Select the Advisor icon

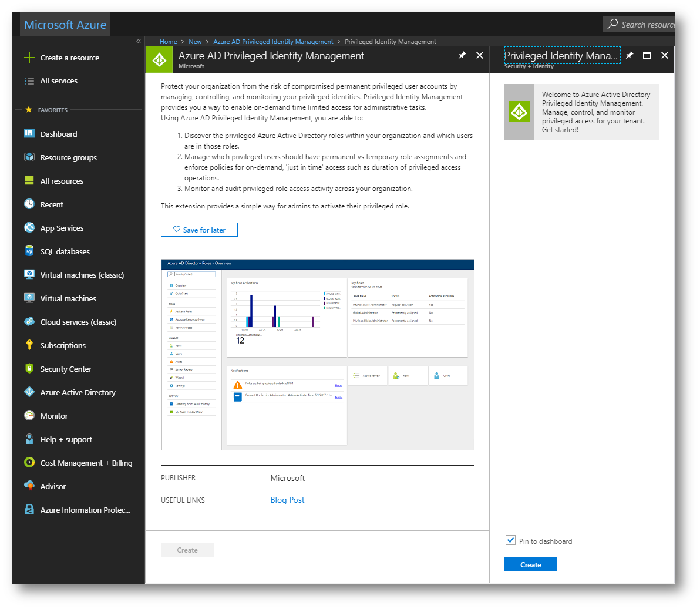point(29,486)
